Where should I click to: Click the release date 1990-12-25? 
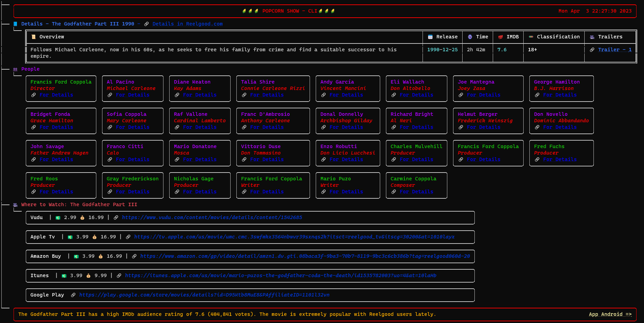[x=443, y=50]
